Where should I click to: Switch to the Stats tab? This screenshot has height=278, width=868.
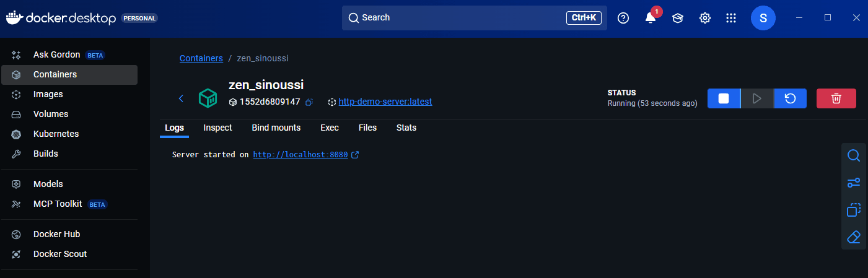(x=406, y=128)
